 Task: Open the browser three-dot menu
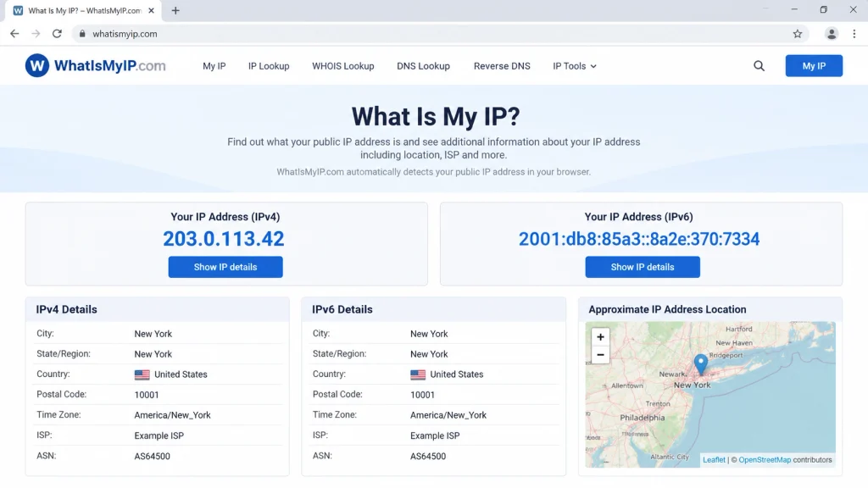(854, 34)
